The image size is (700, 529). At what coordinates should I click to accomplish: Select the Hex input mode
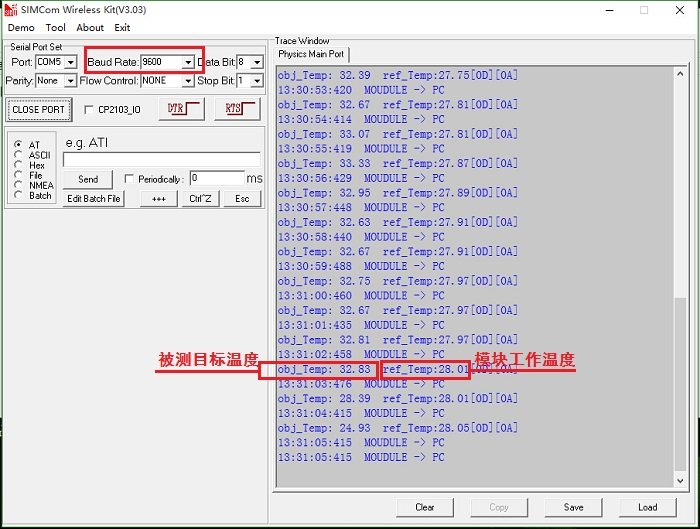[18, 165]
